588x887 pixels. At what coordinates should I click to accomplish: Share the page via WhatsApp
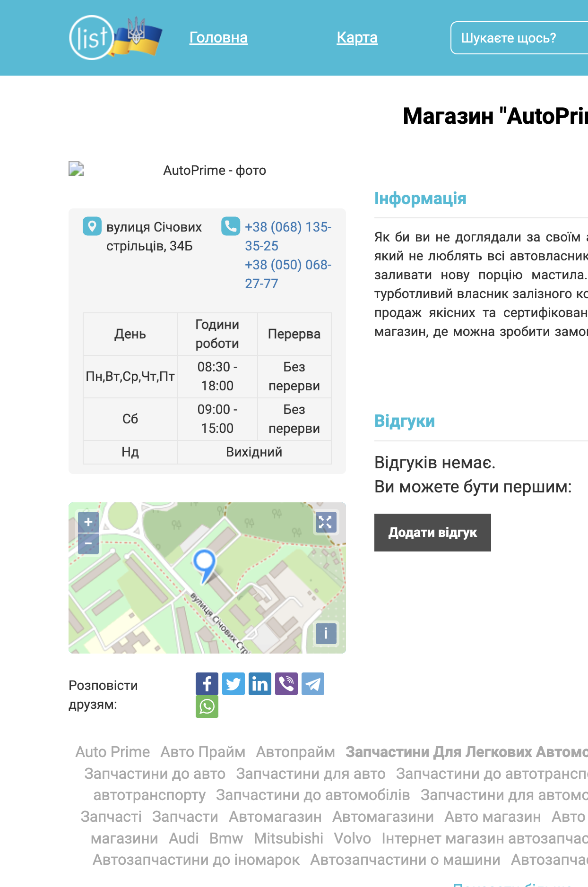tap(207, 706)
